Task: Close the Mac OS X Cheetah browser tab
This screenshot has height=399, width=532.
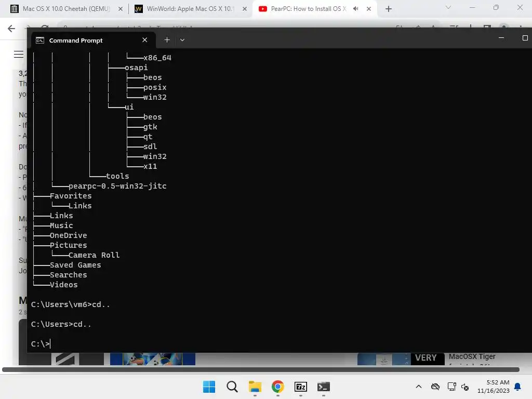Action: [x=121, y=9]
